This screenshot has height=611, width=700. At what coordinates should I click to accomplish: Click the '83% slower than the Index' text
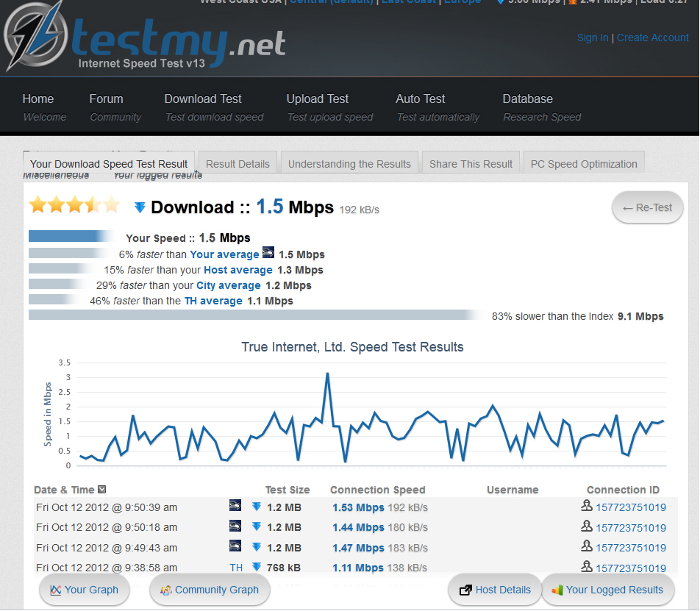click(x=553, y=316)
